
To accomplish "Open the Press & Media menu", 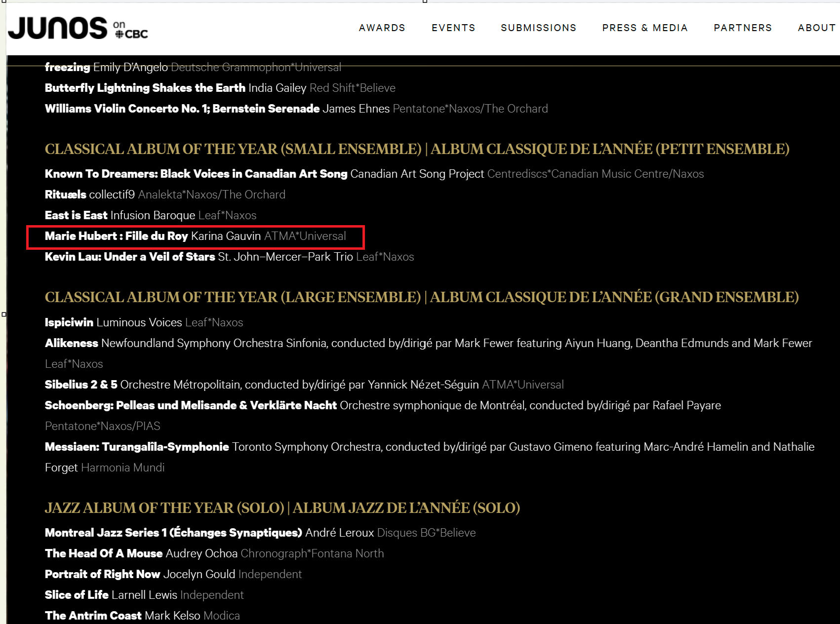I will [x=644, y=28].
